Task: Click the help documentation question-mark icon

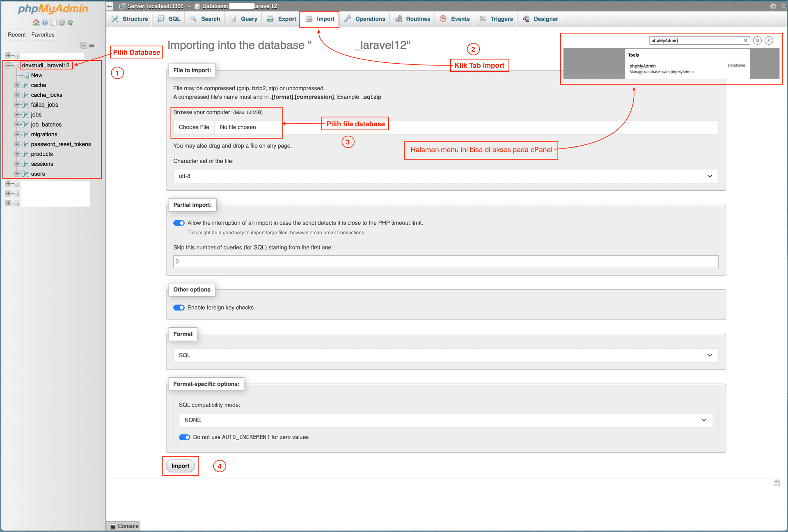Action: [x=45, y=23]
